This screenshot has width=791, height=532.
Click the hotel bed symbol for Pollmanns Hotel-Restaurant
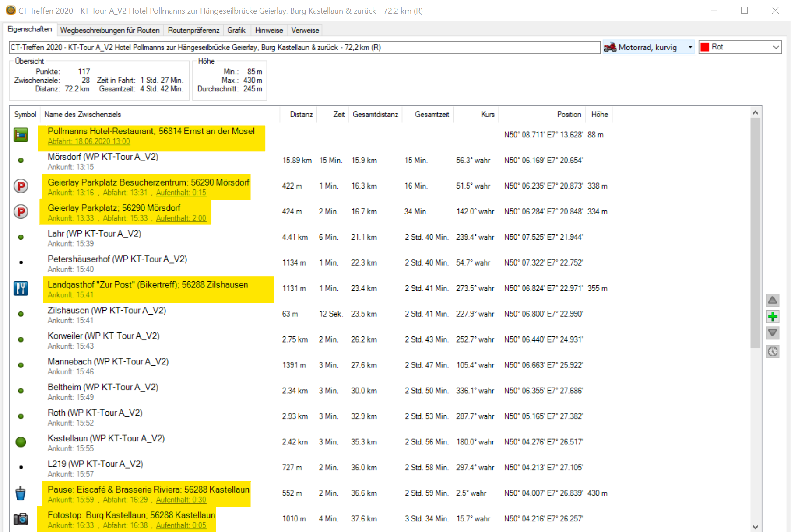tap(21, 135)
